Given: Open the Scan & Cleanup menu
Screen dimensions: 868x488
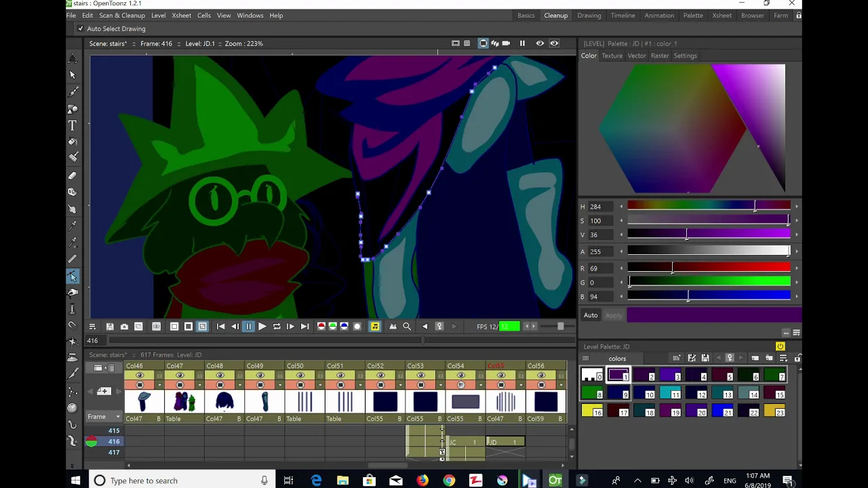Looking at the screenshot, I should [x=122, y=15].
